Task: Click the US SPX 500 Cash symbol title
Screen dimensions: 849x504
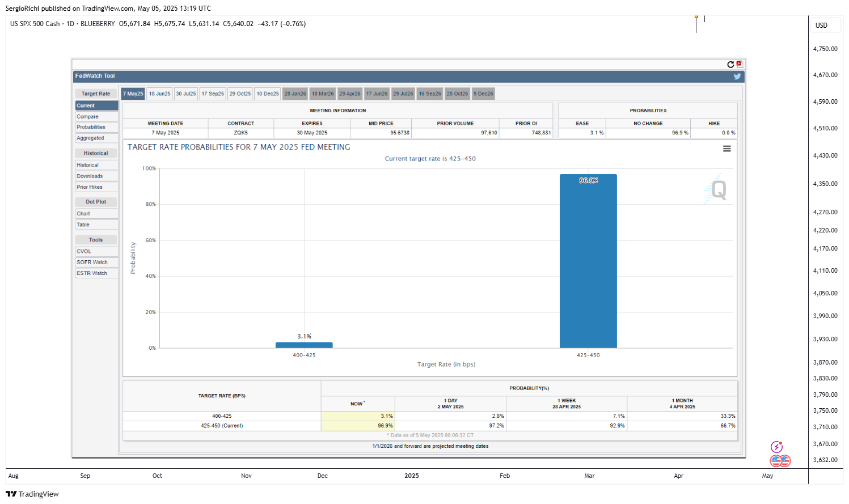Action: tap(35, 24)
